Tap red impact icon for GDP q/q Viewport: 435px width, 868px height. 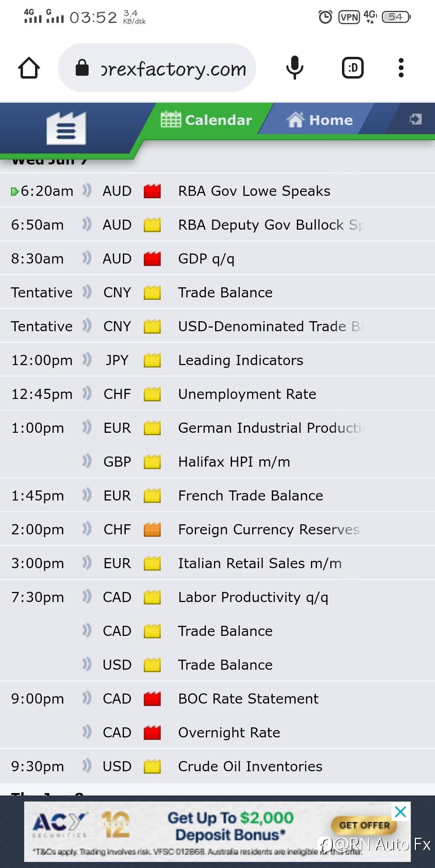click(152, 259)
